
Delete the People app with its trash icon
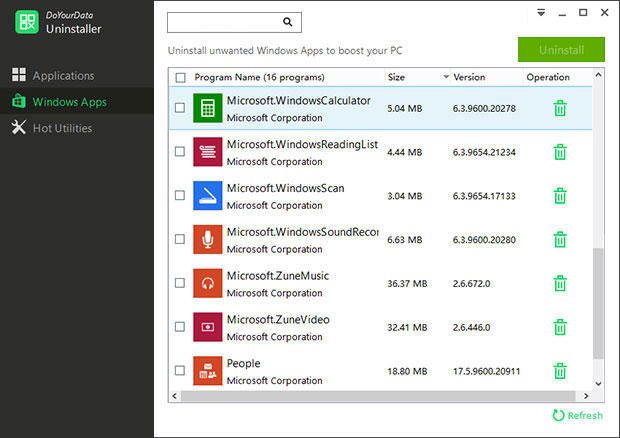click(x=560, y=371)
